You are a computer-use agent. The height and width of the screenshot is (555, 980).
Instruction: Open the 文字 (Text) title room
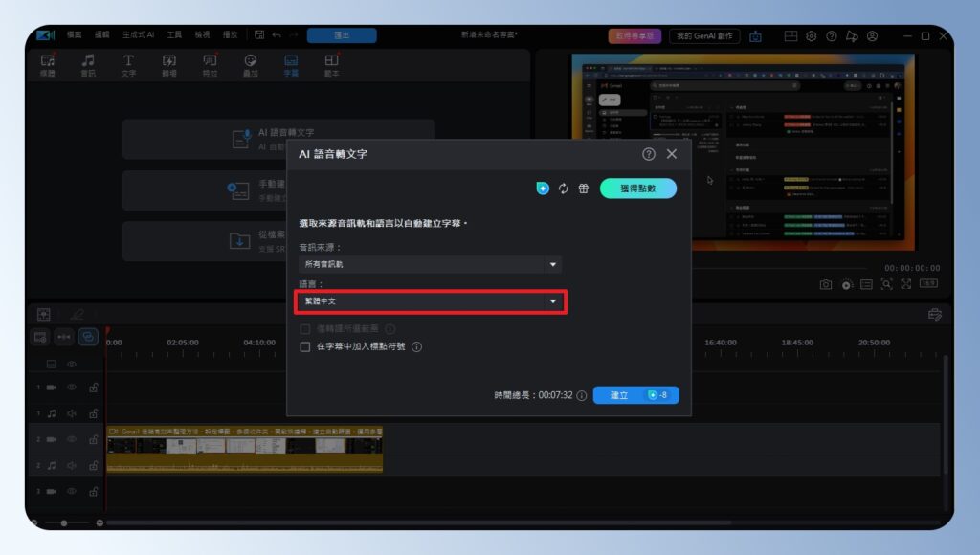point(127,62)
